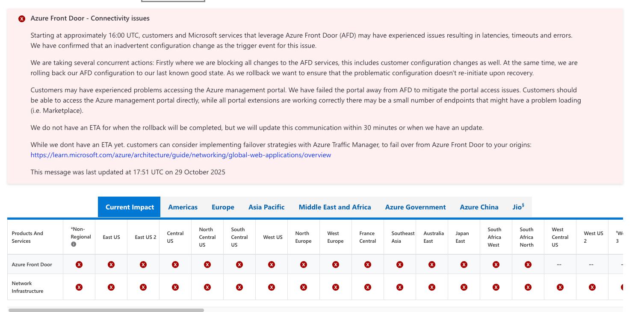
Task: Open the learn.microsoft.com global web applications link
Action: point(181,155)
